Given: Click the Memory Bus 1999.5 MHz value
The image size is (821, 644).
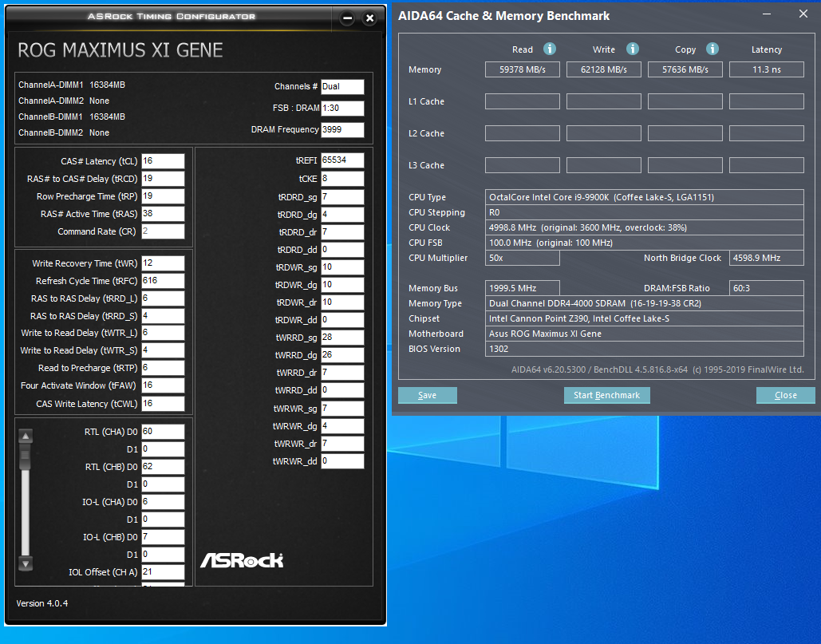Looking at the screenshot, I should pos(522,289).
